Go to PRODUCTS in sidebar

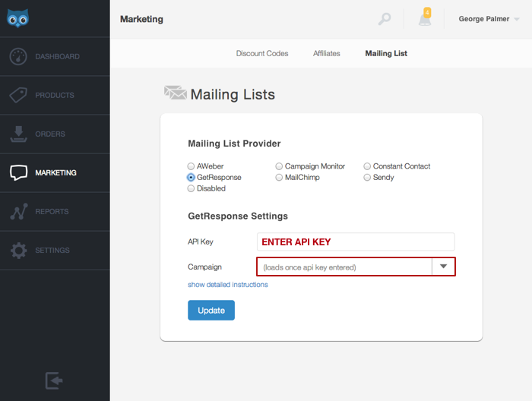(55, 95)
